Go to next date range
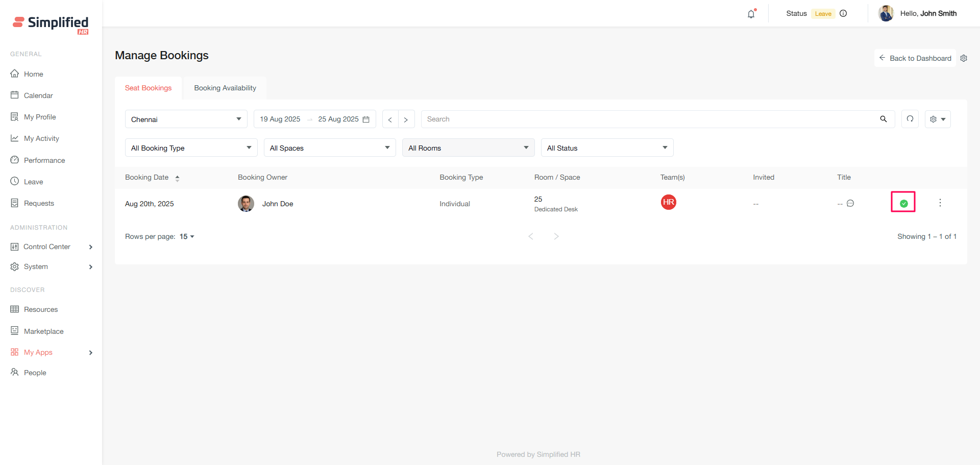The height and width of the screenshot is (465, 980). point(406,119)
